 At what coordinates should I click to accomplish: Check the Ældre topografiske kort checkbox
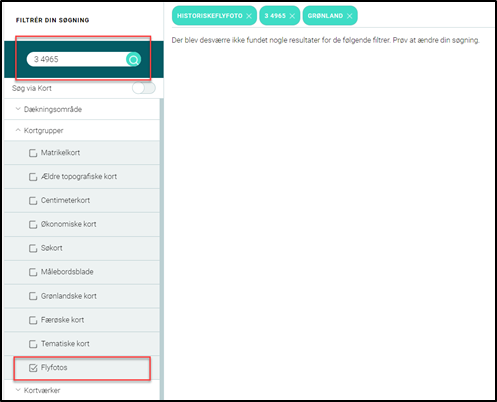(x=33, y=177)
